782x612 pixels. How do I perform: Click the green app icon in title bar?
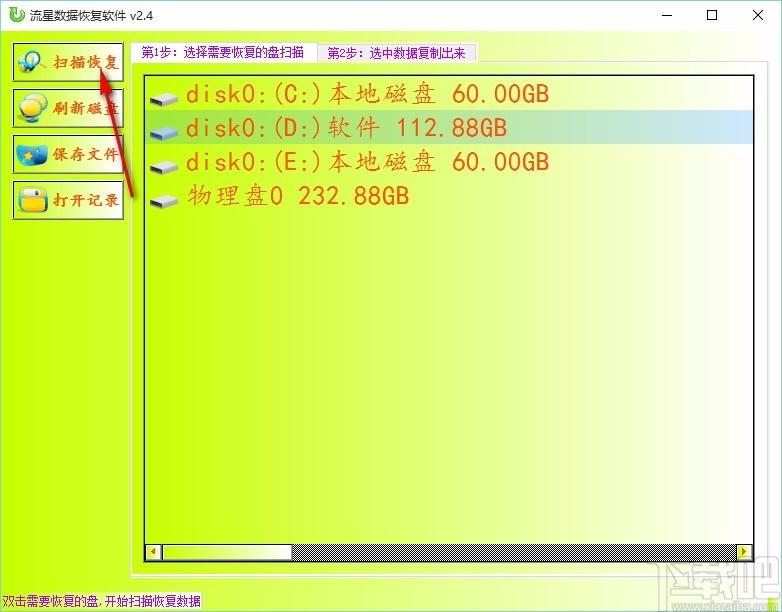16,15
